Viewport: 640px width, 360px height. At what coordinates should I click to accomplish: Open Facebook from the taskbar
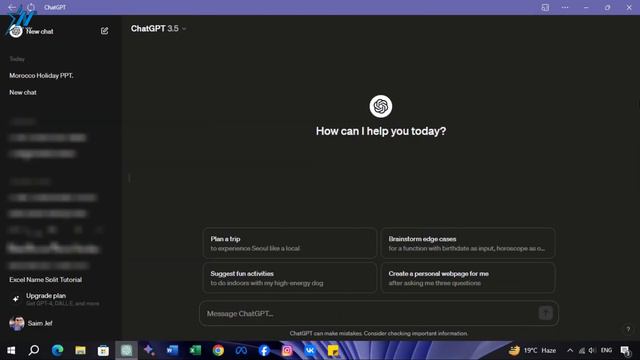point(264,350)
